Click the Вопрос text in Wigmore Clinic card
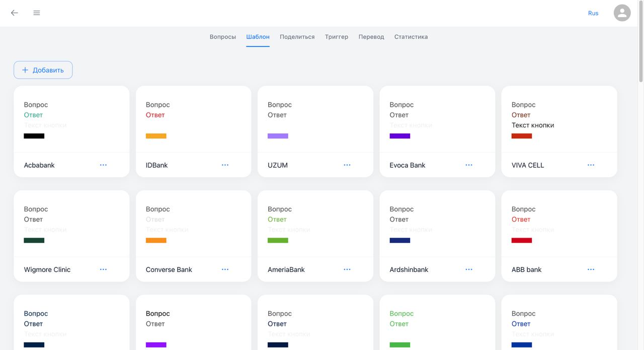Screen dimensions: 644x350 tap(36, 209)
